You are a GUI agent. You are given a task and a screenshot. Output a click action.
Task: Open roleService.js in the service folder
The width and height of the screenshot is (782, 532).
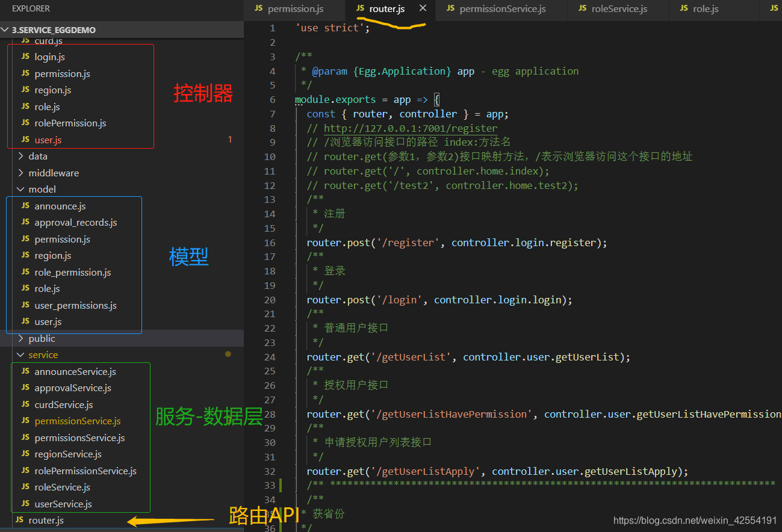(62, 487)
